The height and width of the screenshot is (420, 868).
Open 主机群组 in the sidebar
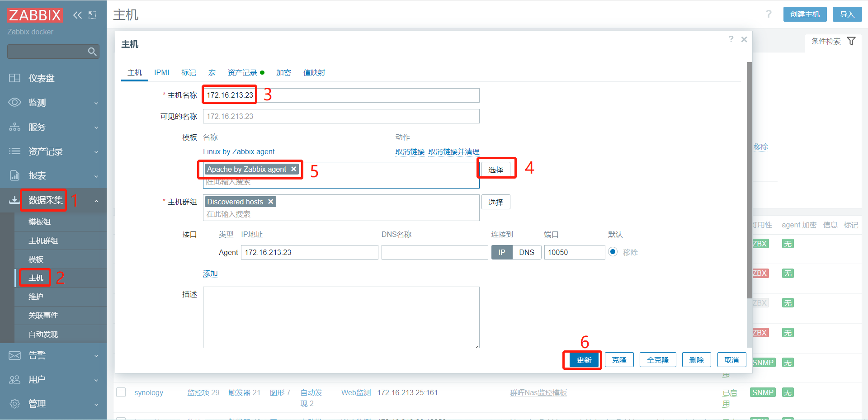coord(43,241)
